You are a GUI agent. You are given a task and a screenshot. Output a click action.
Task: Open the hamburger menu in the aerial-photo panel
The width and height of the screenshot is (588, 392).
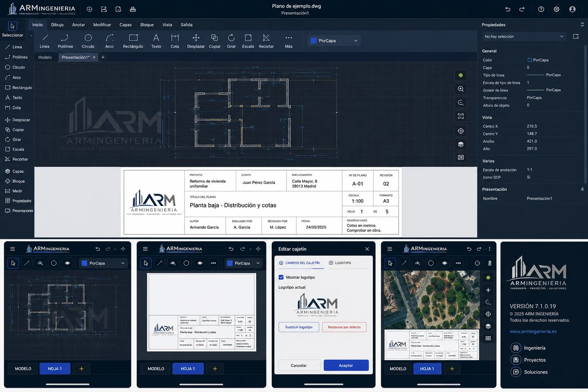coord(389,249)
